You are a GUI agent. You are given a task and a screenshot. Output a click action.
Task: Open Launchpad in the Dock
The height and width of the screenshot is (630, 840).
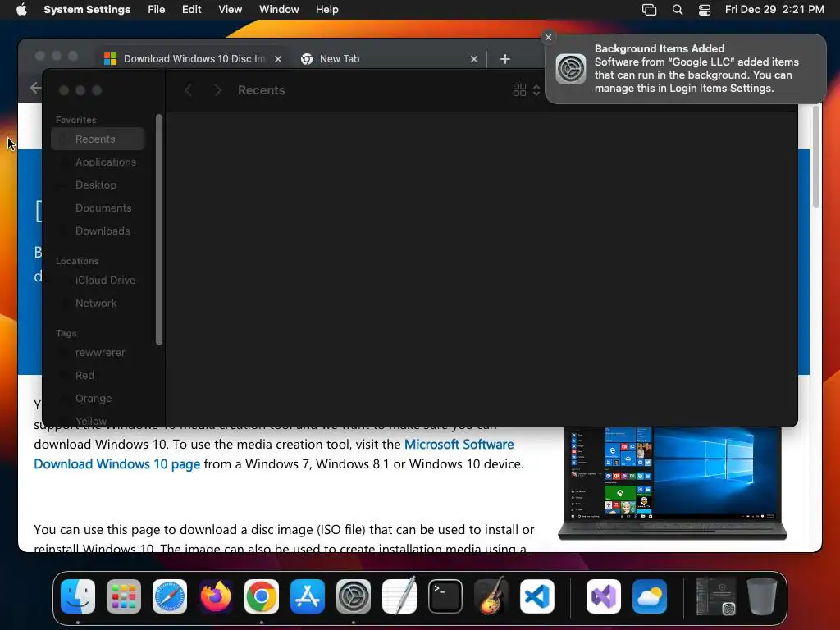pos(124,596)
